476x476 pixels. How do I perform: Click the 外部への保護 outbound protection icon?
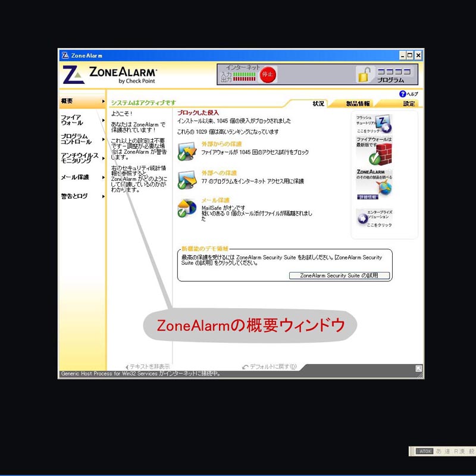pyautogui.click(x=187, y=180)
